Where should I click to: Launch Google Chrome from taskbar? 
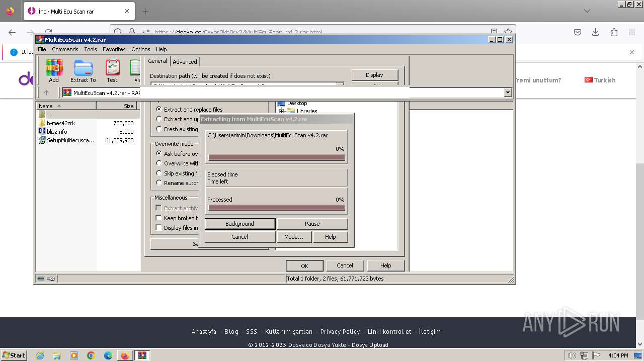pyautogui.click(x=91, y=355)
